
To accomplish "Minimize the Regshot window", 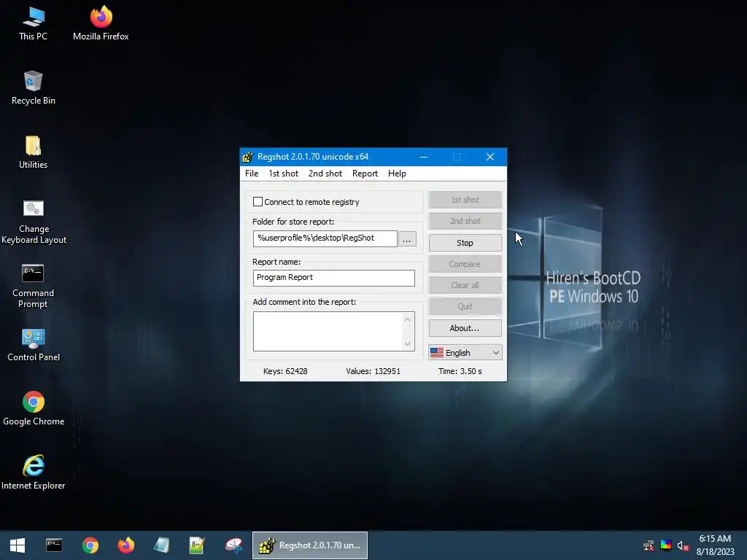I will click(x=424, y=157).
